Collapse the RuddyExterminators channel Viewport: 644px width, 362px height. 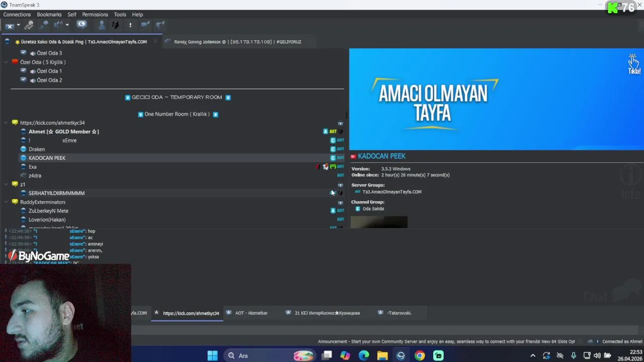6,202
